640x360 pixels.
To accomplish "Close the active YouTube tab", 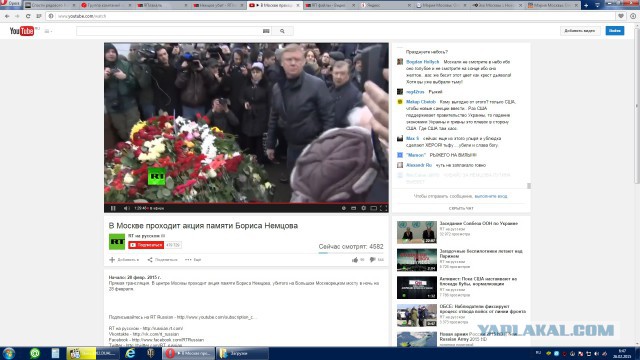I will pyautogui.click(x=298, y=5).
